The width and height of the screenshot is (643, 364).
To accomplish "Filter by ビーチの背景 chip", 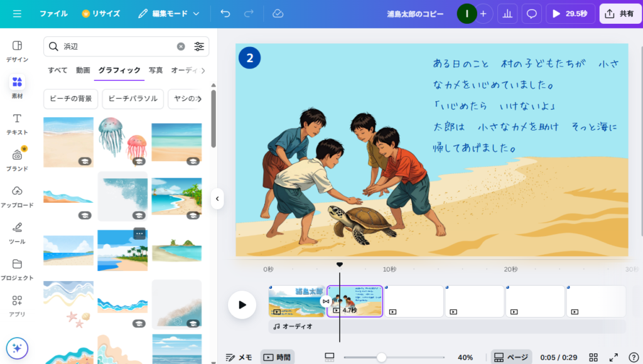I will 70,99.
